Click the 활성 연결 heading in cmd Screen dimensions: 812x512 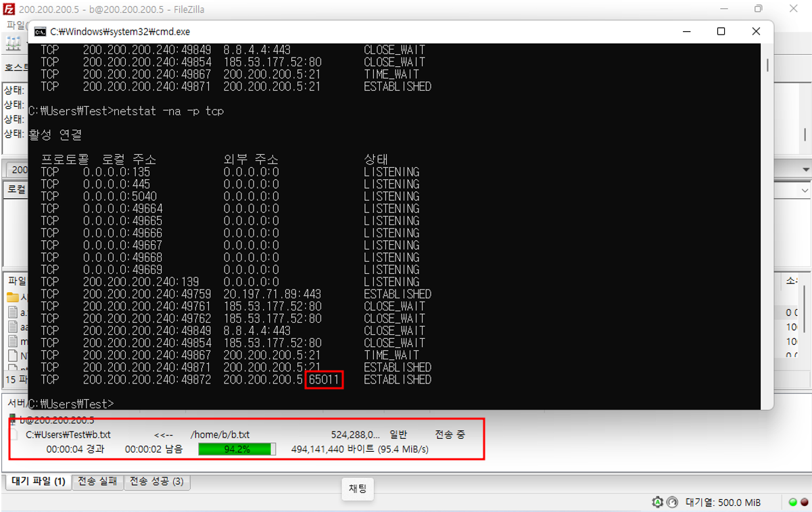click(55, 135)
